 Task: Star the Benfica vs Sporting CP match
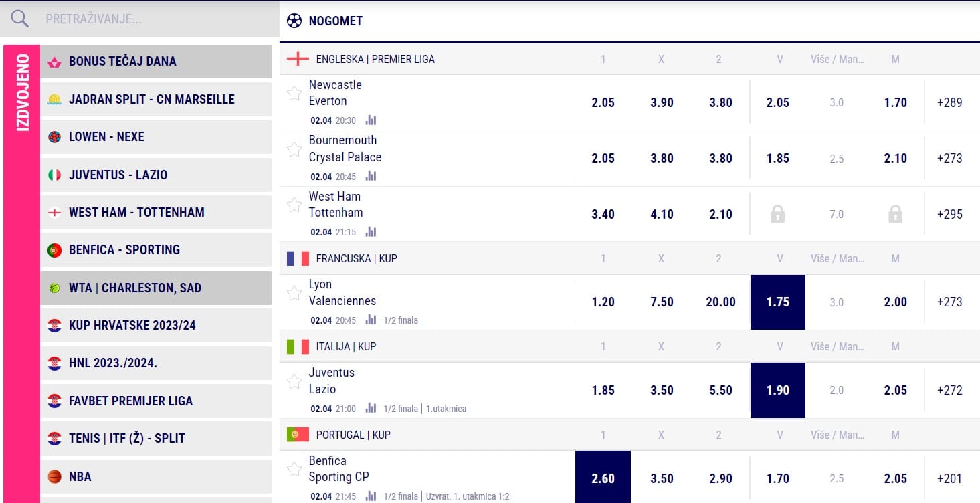294,469
